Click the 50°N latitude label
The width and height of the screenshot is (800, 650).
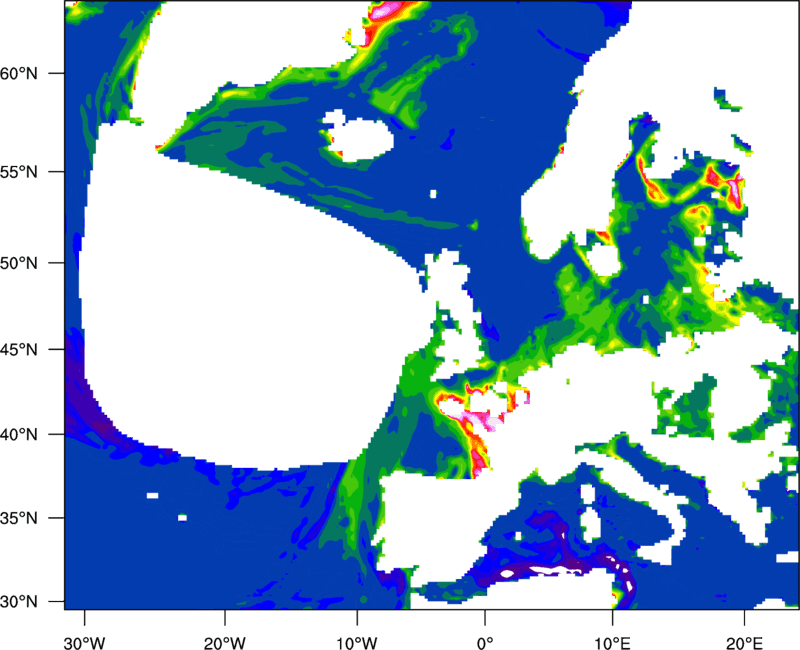click(x=19, y=263)
